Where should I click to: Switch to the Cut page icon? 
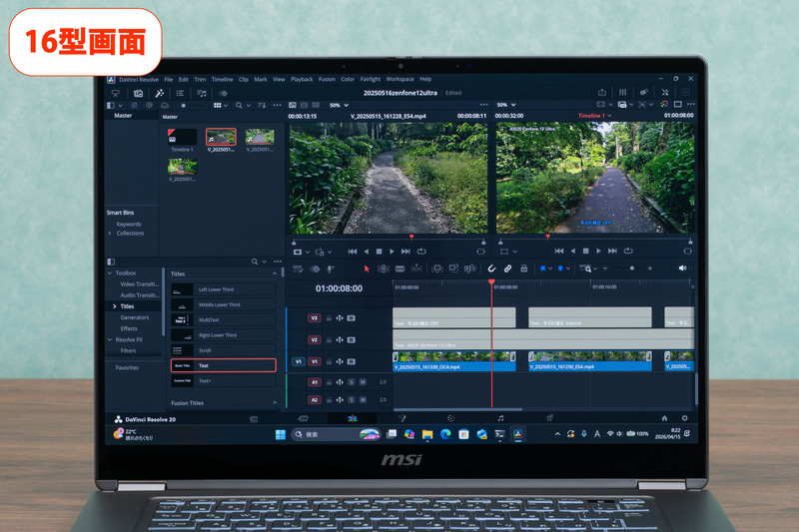pyautogui.click(x=303, y=418)
